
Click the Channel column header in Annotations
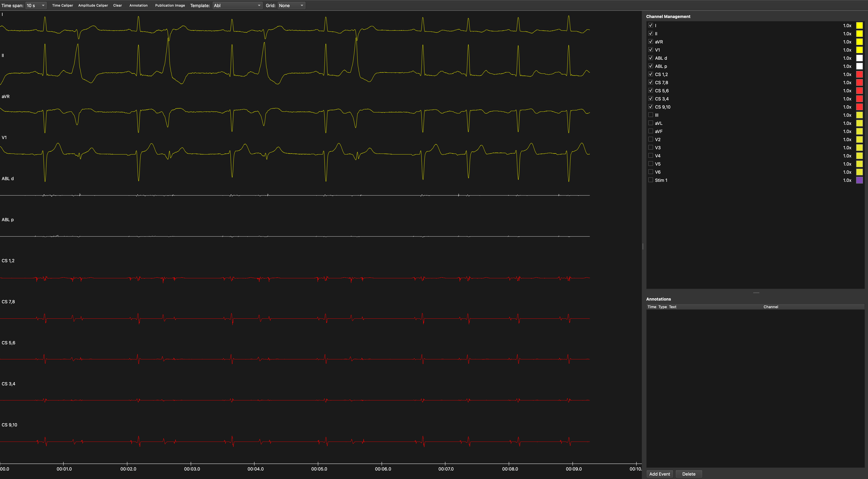(771, 307)
